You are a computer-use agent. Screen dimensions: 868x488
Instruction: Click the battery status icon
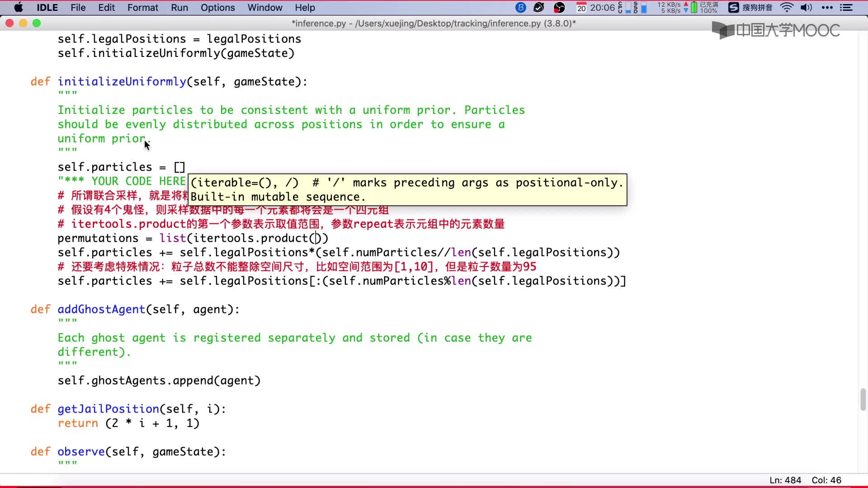704,8
